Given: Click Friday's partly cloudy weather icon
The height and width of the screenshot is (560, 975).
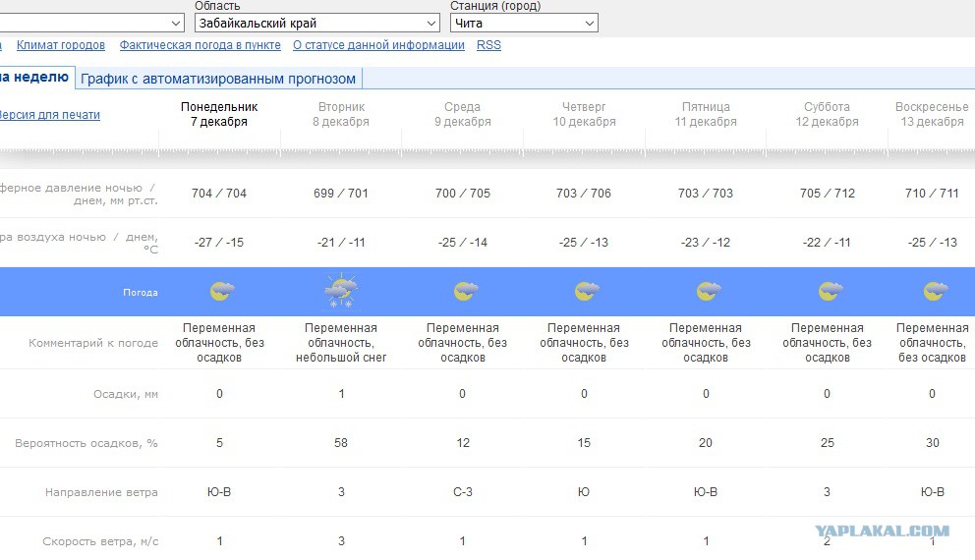Looking at the screenshot, I should tap(709, 290).
